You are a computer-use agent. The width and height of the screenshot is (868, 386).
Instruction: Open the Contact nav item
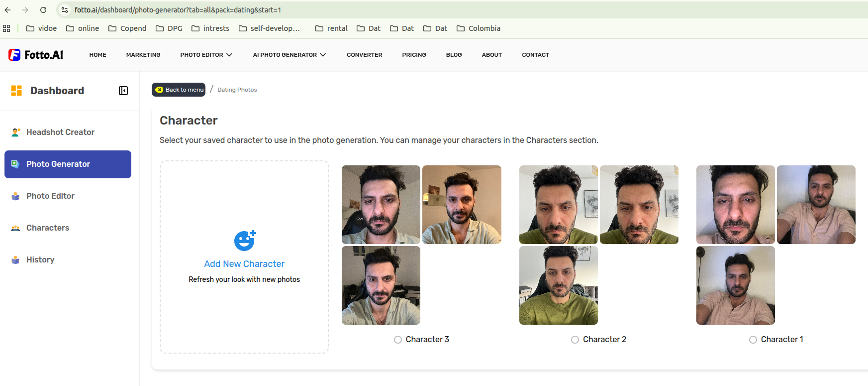536,55
